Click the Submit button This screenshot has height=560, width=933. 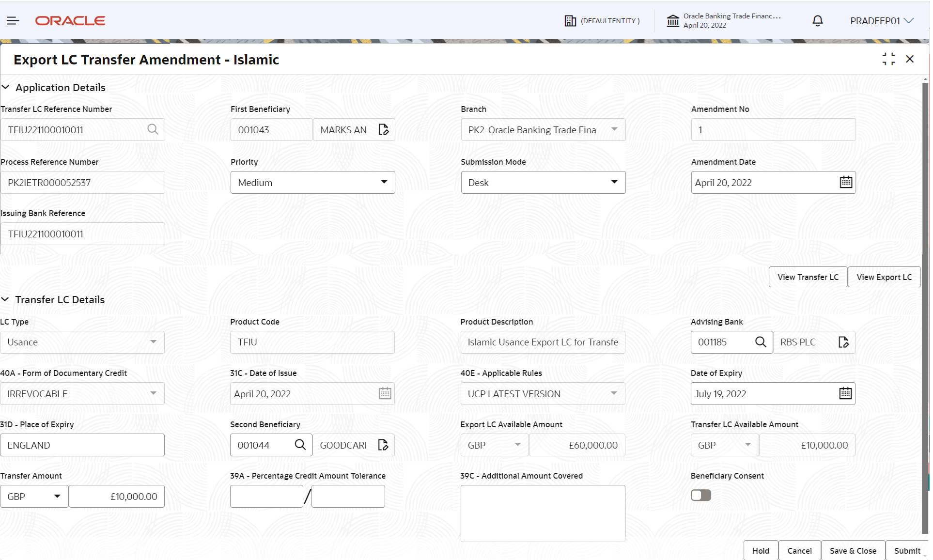pyautogui.click(x=907, y=550)
